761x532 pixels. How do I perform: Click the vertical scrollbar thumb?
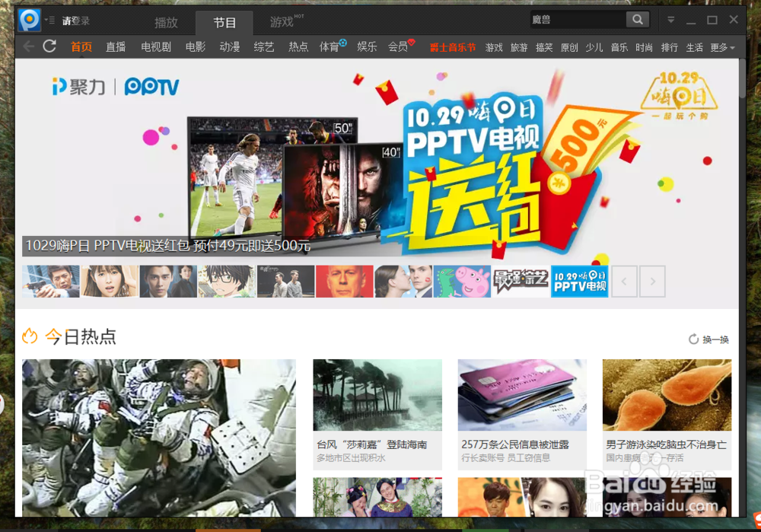point(743,78)
